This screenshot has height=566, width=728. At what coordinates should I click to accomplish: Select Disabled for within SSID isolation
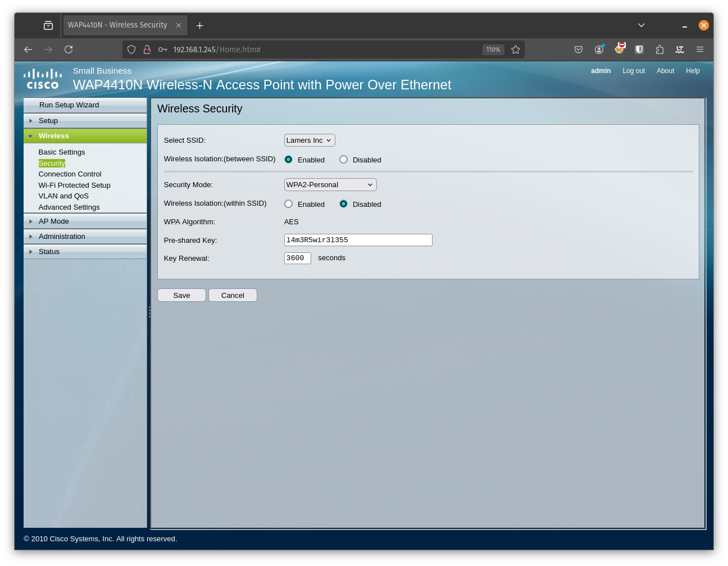point(343,204)
